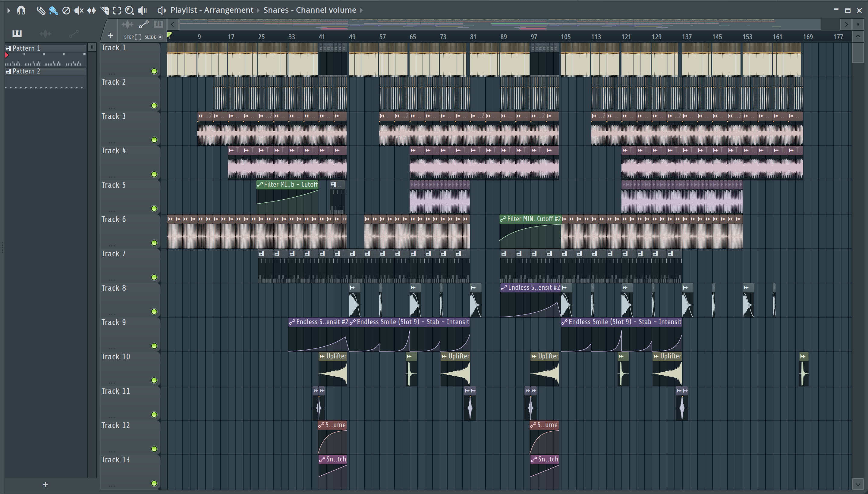Focus pattern clips in the playlist header
This screenshot has width=868, height=494.
coord(158,24)
